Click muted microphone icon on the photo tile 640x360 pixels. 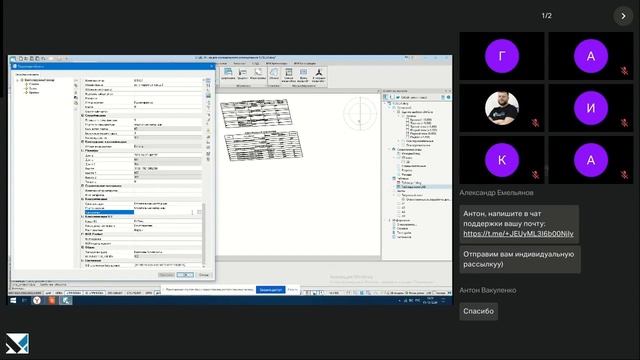(x=535, y=123)
